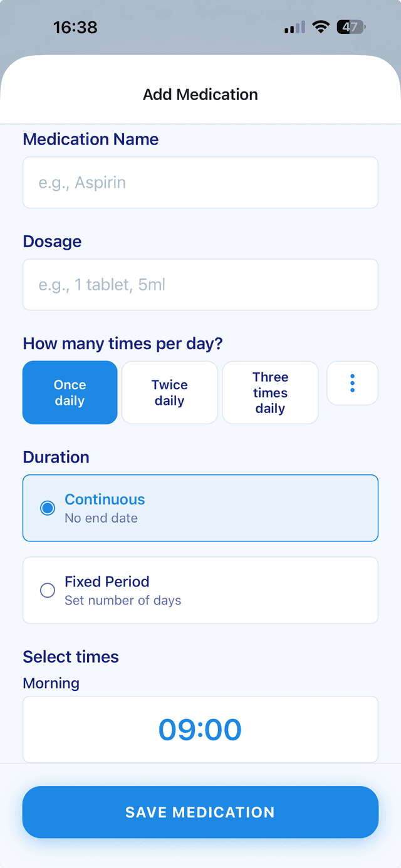Tap the Select times section heading
Image resolution: width=401 pixels, height=868 pixels.
[x=71, y=656]
